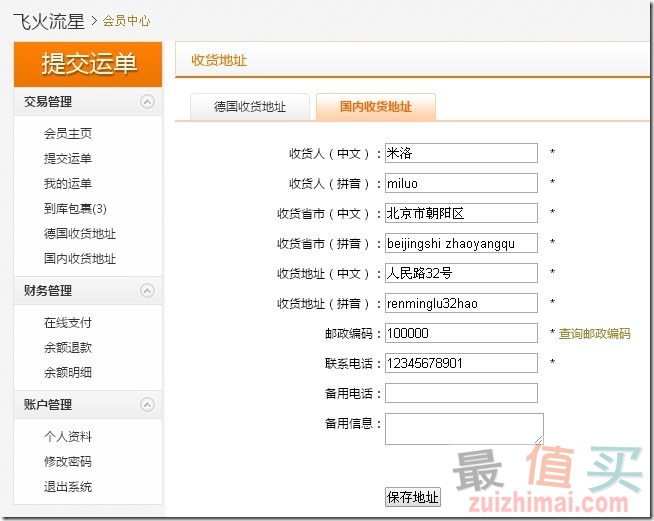Viewport: 654px width, 521px height.
Task: Open 德国收货地址 sidebar link
Action: coord(80,234)
